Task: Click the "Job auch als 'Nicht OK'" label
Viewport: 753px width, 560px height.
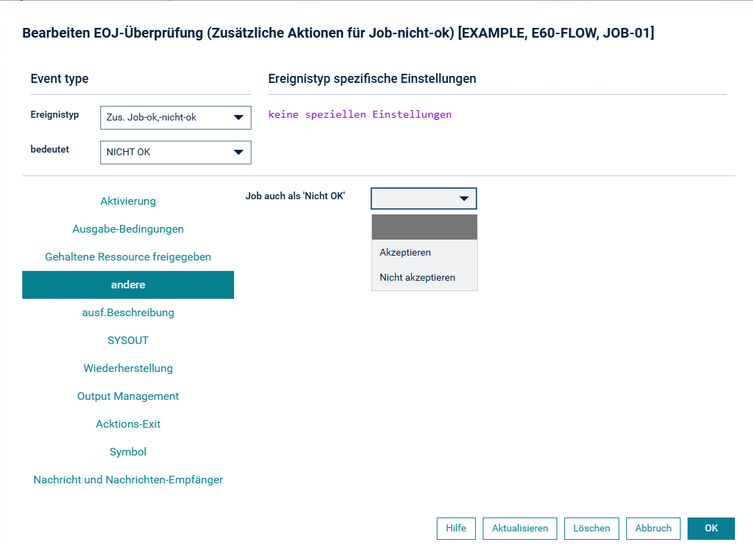Action: 295,196
